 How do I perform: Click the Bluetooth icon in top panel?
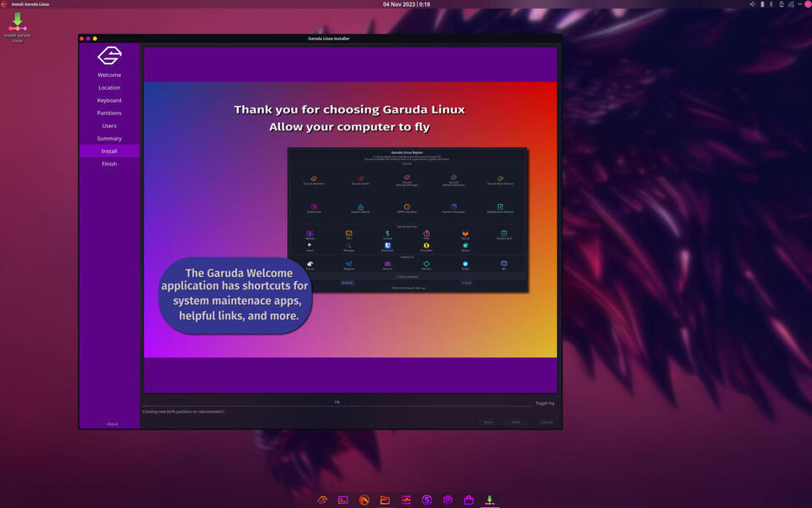pos(771,4)
